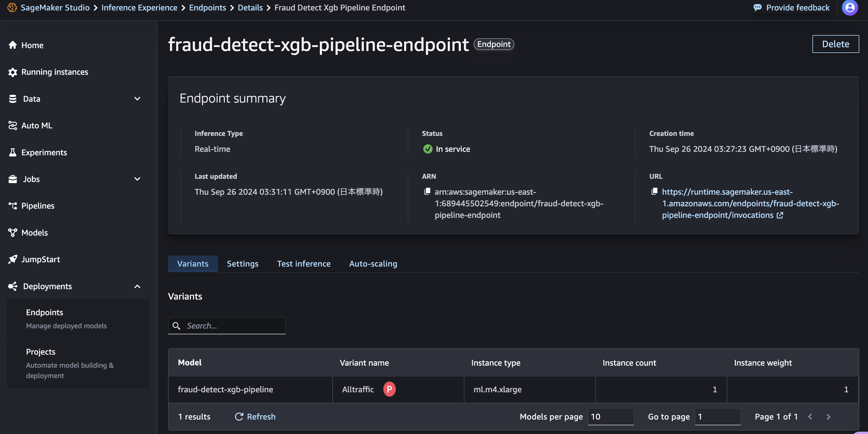868x434 pixels.
Task: Expand the Data section chevron
Action: click(x=137, y=99)
